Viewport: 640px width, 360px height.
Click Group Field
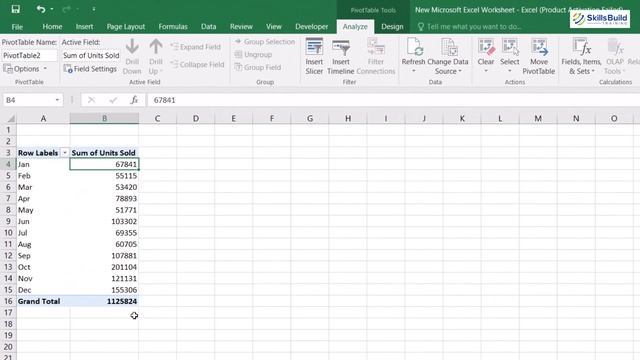pos(258,67)
